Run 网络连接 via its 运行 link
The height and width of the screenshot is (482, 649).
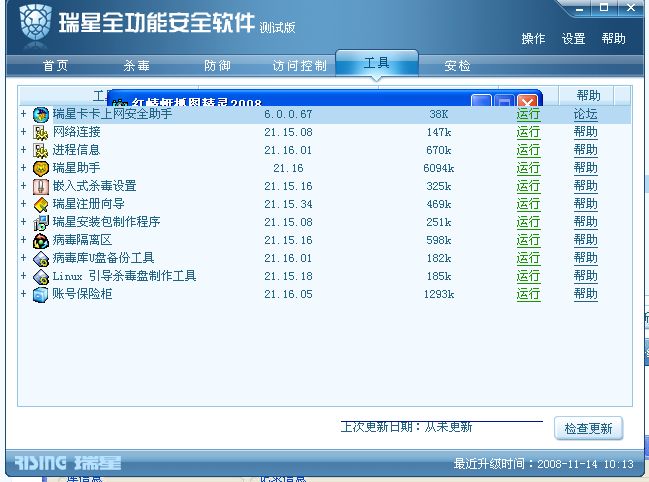528,132
